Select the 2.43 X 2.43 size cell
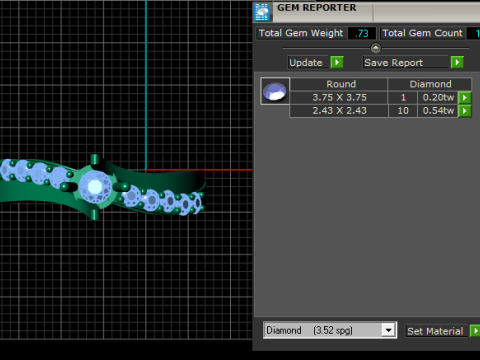The width and height of the screenshot is (480, 360). [339, 111]
